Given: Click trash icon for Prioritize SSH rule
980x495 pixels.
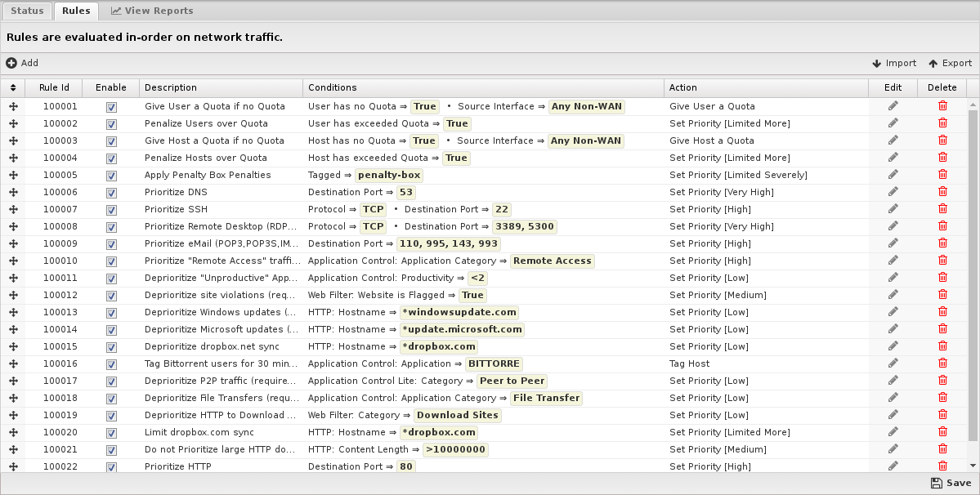Looking at the screenshot, I should pos(942,209).
